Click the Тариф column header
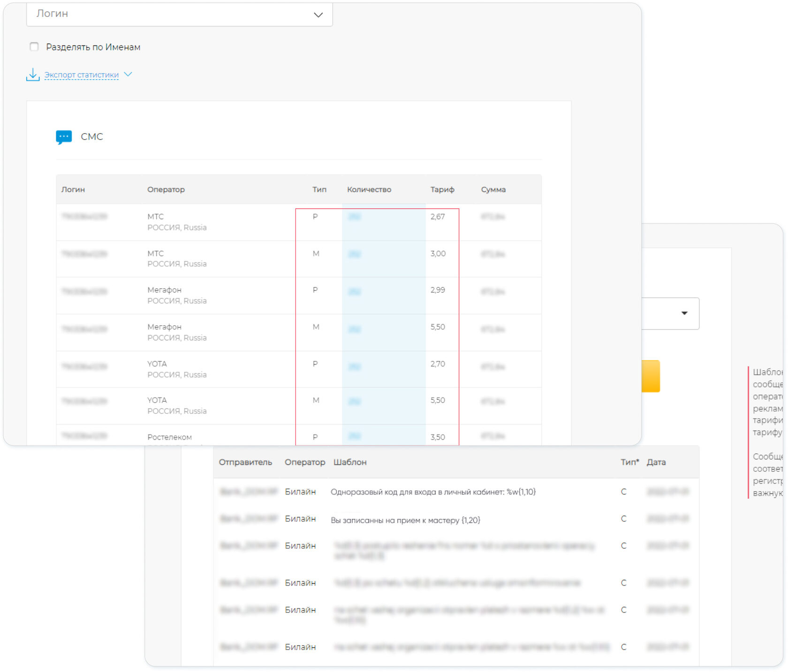Viewport: 788px width, 672px height. (x=442, y=190)
